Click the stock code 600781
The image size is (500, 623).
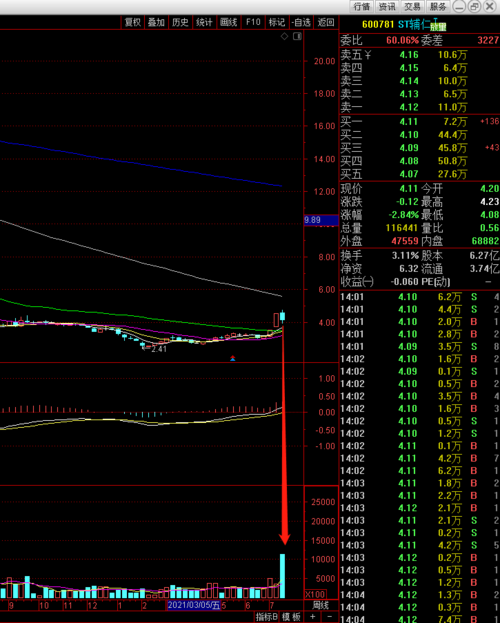tap(378, 24)
